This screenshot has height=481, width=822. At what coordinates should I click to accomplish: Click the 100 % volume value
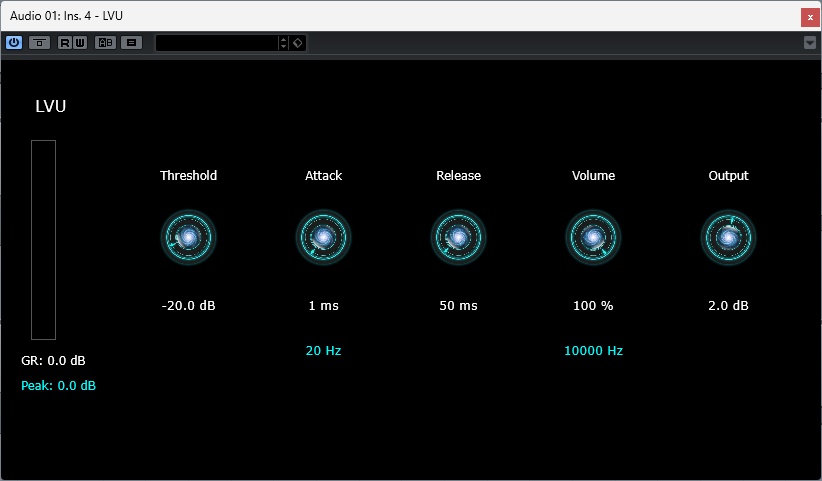[593, 305]
